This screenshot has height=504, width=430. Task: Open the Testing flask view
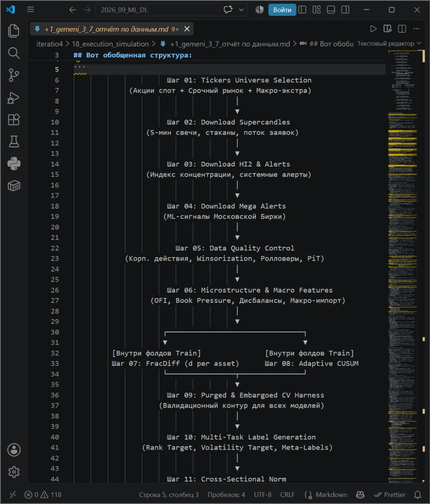14,141
